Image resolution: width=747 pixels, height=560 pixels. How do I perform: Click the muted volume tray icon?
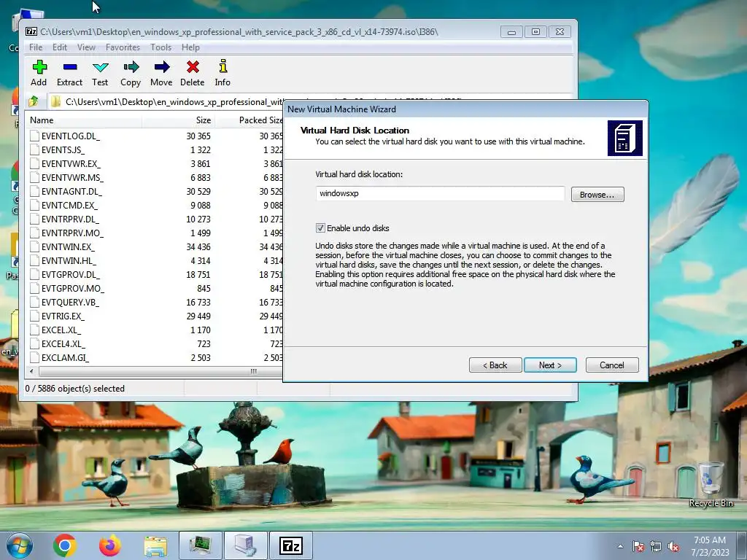click(x=673, y=546)
